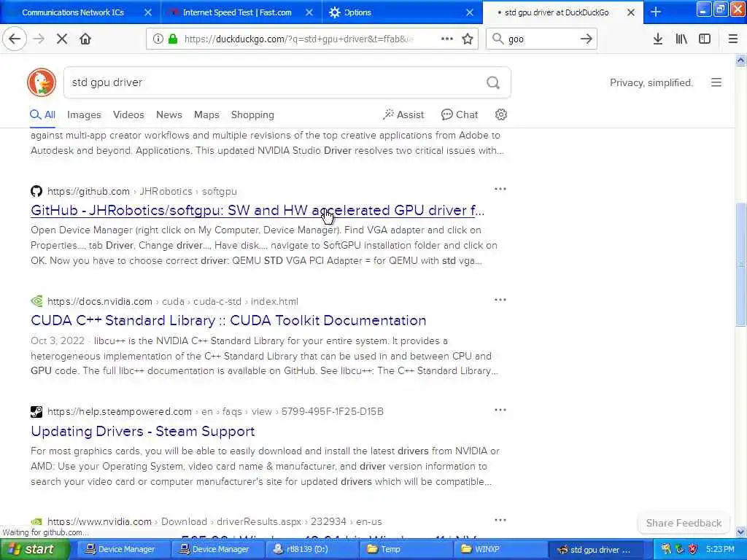
Task: Click the magnifier button in DuckDuckGo search box
Action: coord(493,83)
